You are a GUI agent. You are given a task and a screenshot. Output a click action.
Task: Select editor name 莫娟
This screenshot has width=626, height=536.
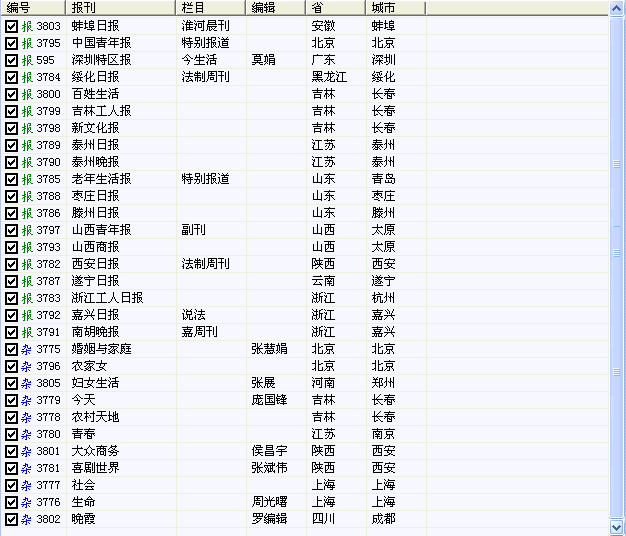[263, 60]
